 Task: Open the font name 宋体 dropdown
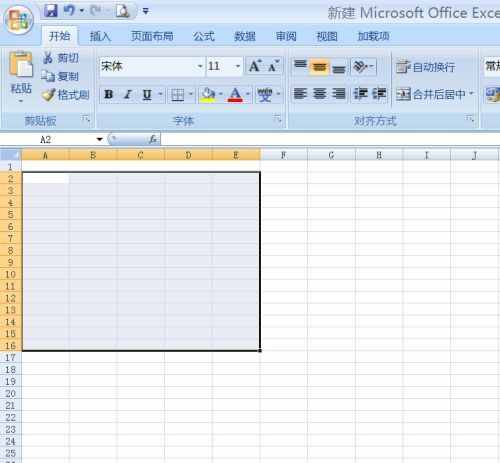pyautogui.click(x=200, y=66)
